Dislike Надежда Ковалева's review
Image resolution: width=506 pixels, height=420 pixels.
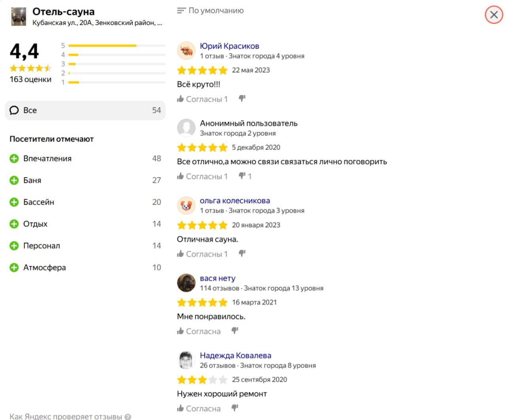(235, 408)
